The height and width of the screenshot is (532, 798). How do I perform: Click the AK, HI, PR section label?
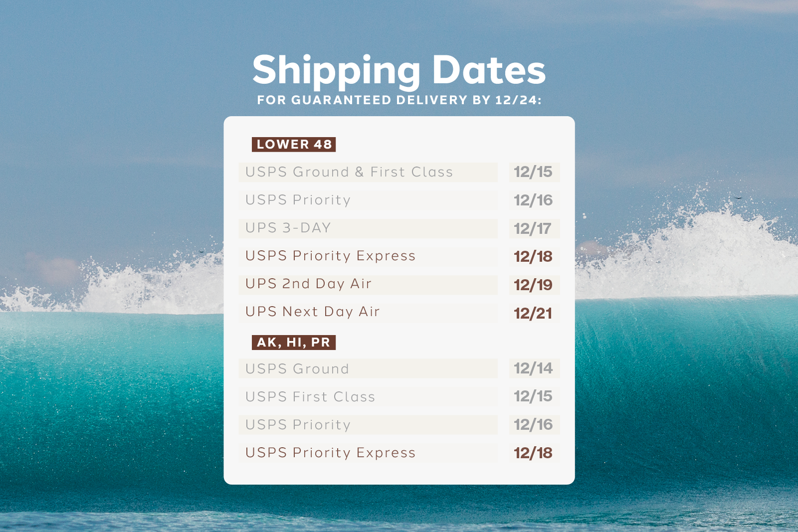293,343
